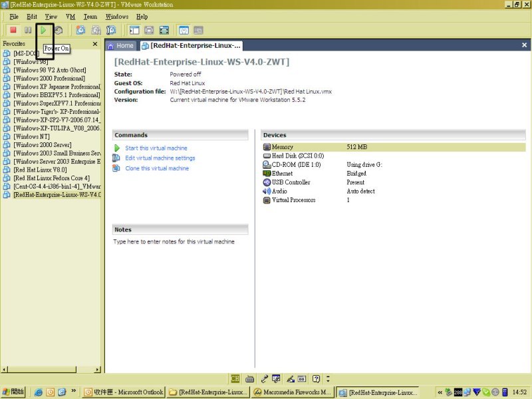This screenshot has height=399, width=532.
Task: Select [Windows 2003 Small Business Server] favorite
Action: 57,154
